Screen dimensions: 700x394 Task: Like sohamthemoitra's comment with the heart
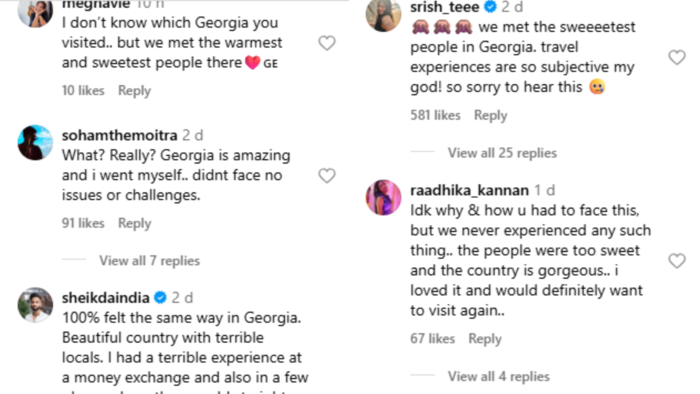coord(327,176)
